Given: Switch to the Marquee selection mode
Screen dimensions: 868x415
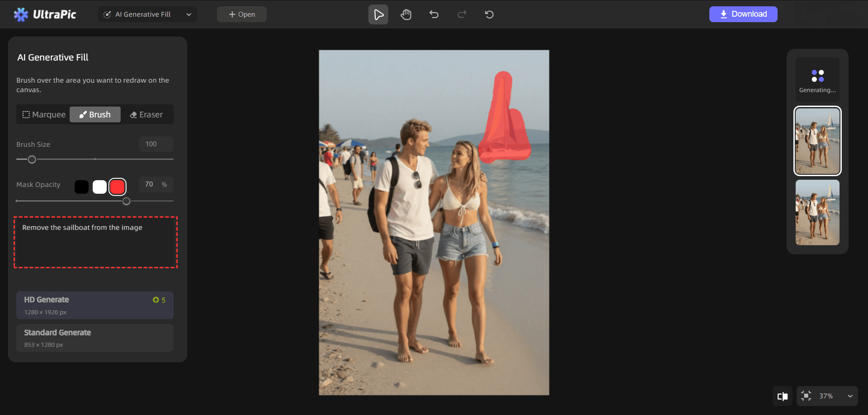Looking at the screenshot, I should point(44,115).
